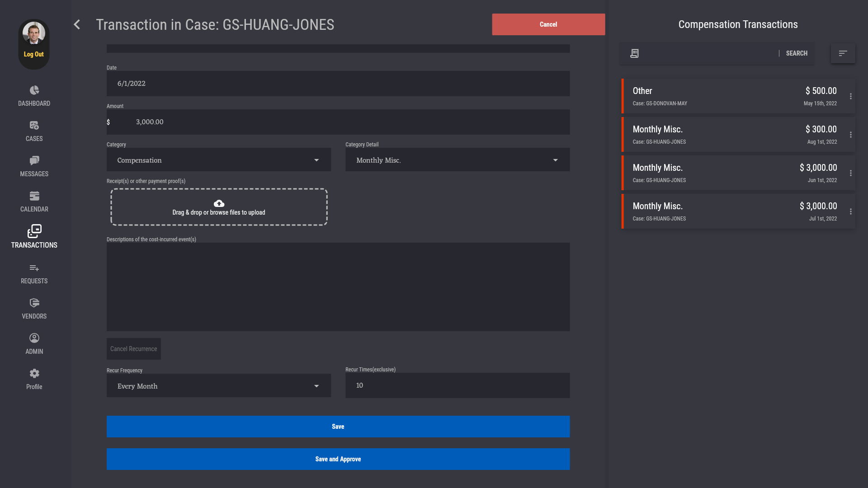868x488 pixels.
Task: Click the cloud upload icon
Action: coord(219,203)
